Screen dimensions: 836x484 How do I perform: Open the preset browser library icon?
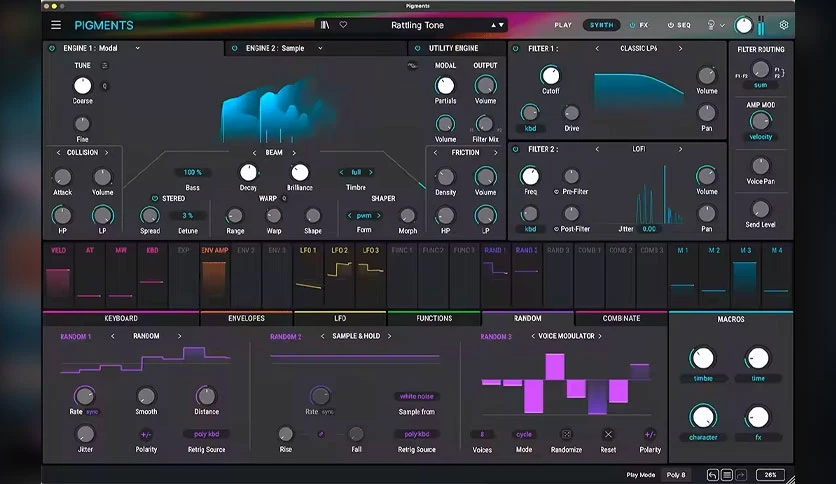[x=325, y=25]
